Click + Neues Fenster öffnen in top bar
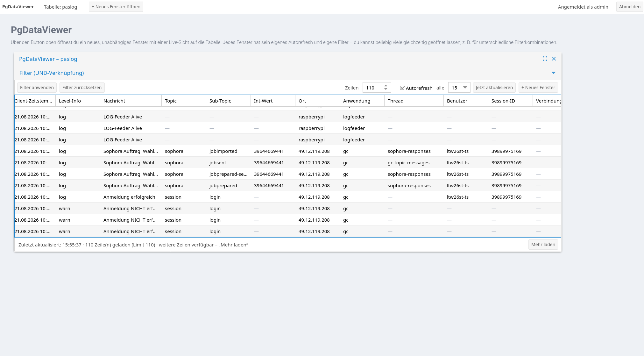 (116, 7)
